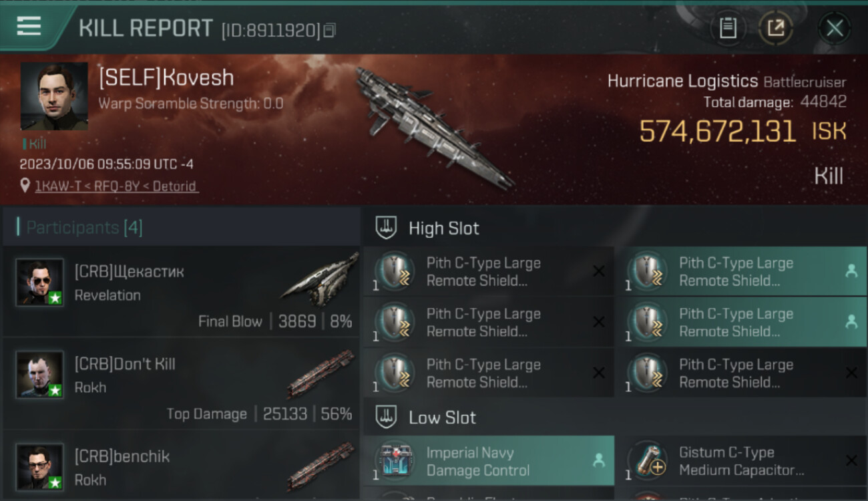Toggle dropped marker on Imperial Navy Damage Control

599,461
